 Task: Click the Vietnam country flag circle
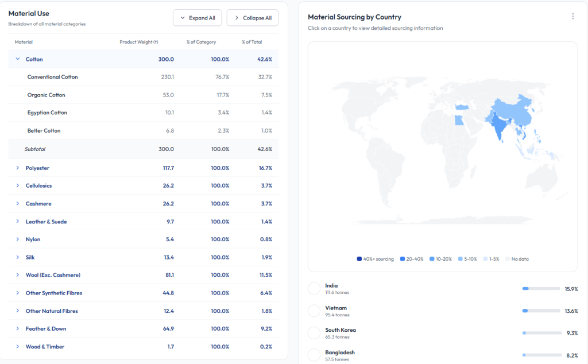coord(314,311)
